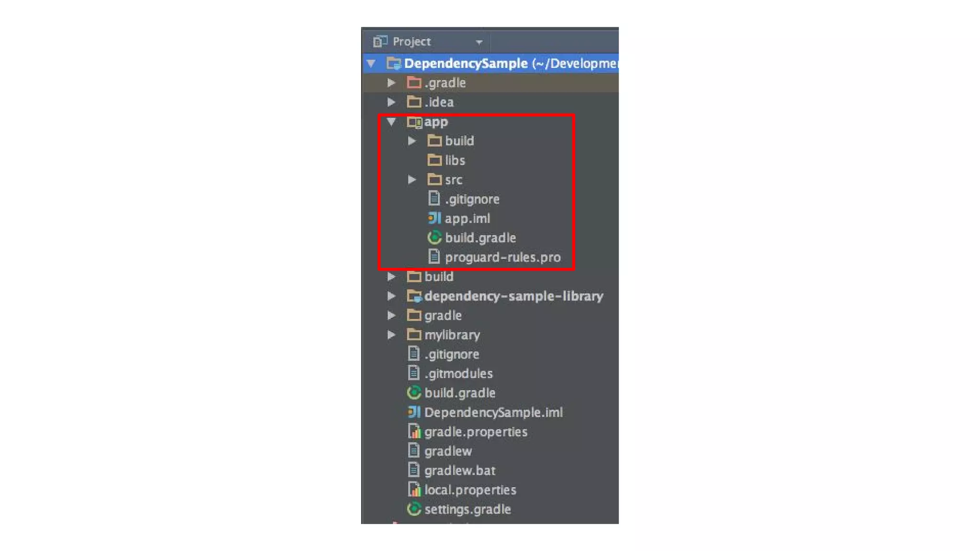Collapse the app module tree node
The height and width of the screenshot is (551, 980).
coord(391,121)
